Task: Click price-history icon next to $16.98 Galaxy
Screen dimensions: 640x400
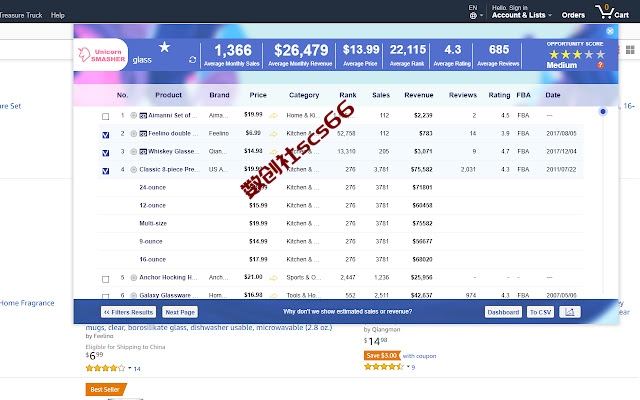Action: point(273,296)
